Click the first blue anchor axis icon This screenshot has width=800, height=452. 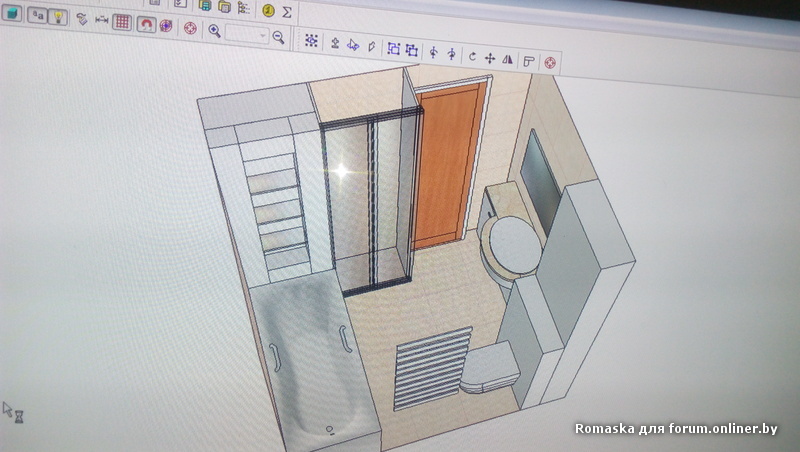pyautogui.click(x=433, y=52)
